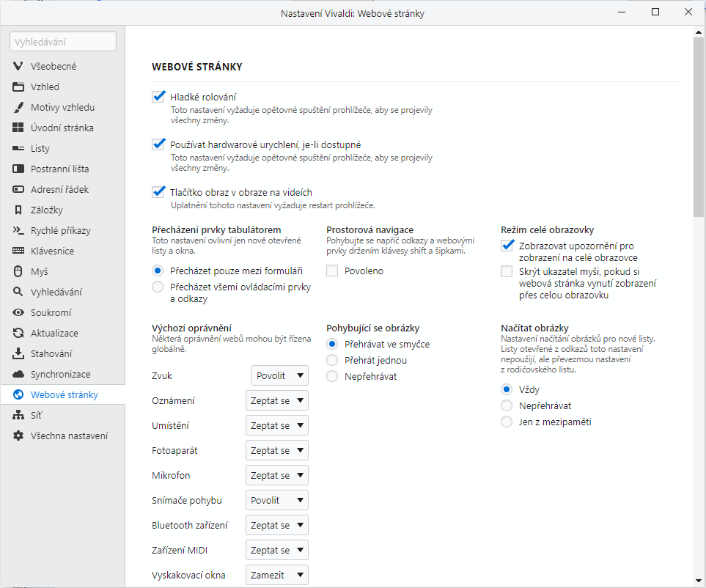Minimize the Nastavení Vivaldi window
This screenshot has height=588, width=706.
[622, 12]
